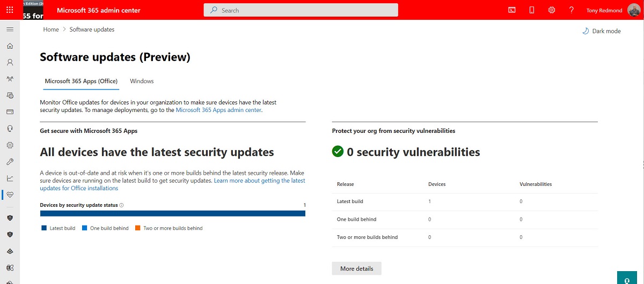Select Health heart icon in sidebar

tap(10, 195)
